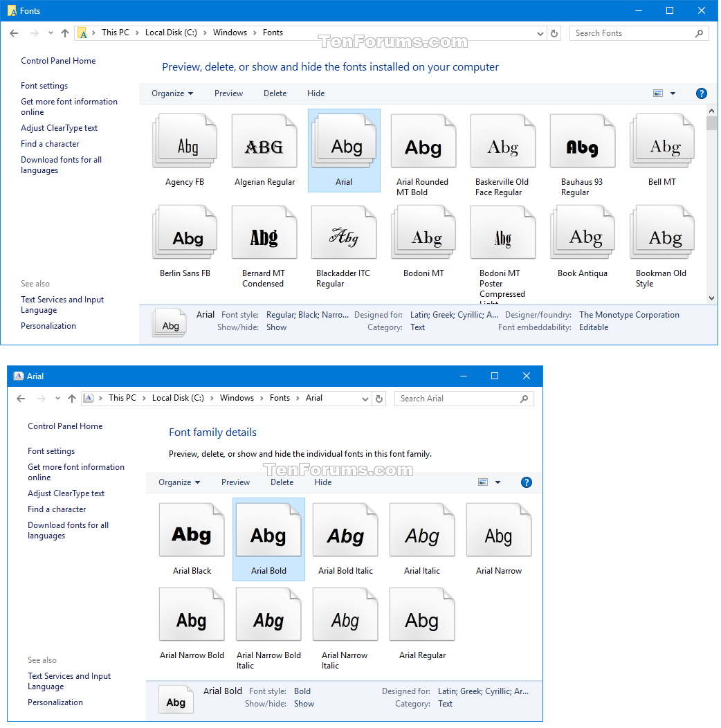Select the Bauhaus 93 Regular font
This screenshot has width=721, height=728.
coord(583,141)
